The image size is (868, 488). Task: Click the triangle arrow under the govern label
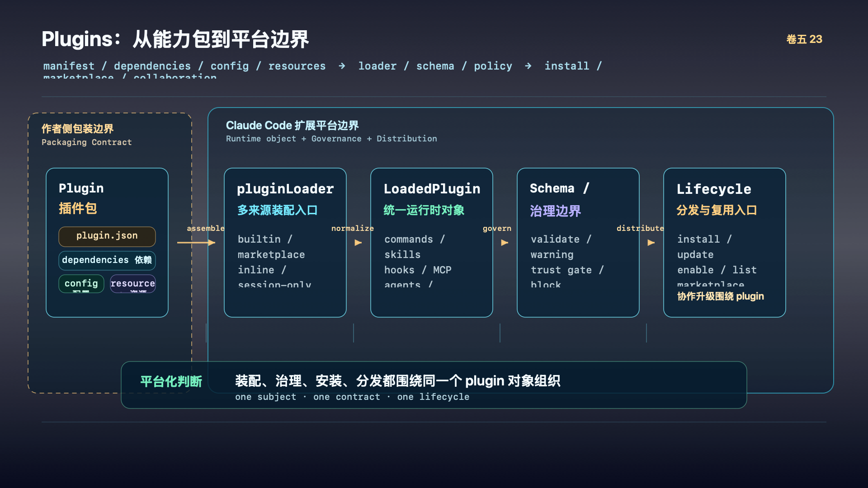(505, 243)
